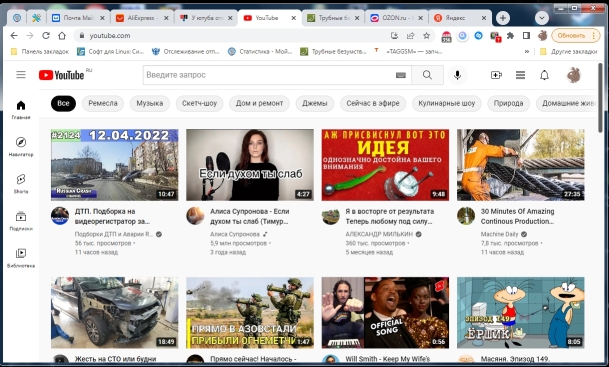Click the page vertical scrollbar

coord(600,97)
